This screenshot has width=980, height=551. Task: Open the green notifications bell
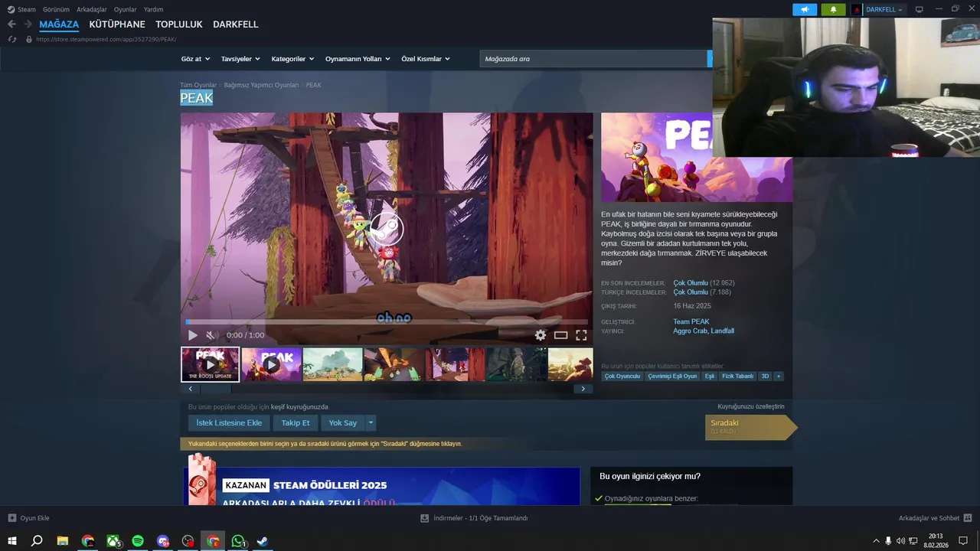[833, 9]
